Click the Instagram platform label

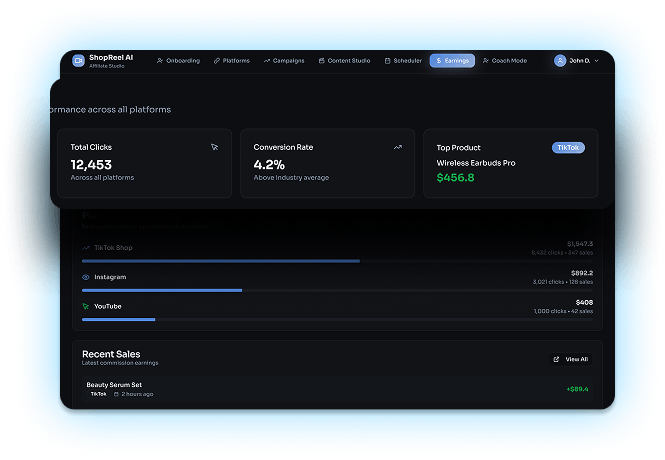pos(110,277)
